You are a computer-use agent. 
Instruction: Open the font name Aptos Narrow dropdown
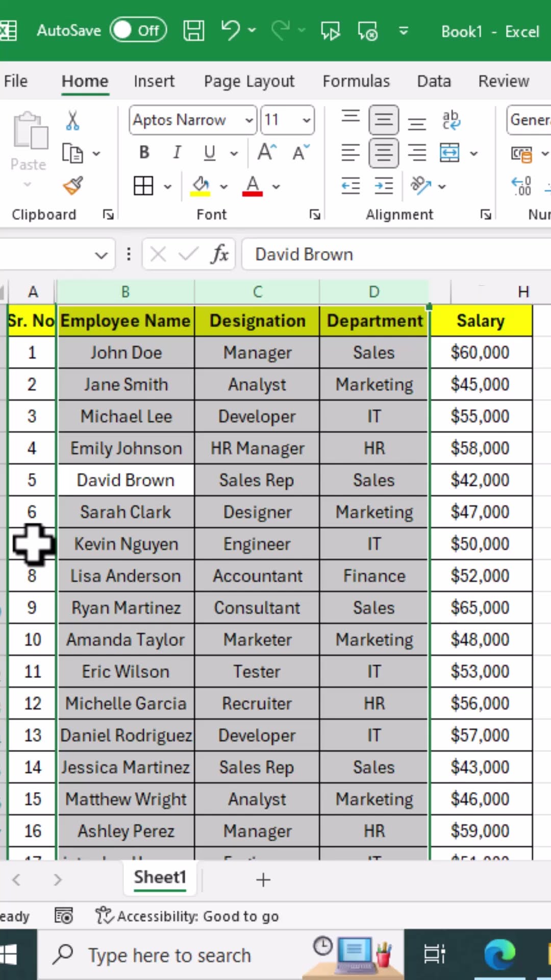(249, 120)
